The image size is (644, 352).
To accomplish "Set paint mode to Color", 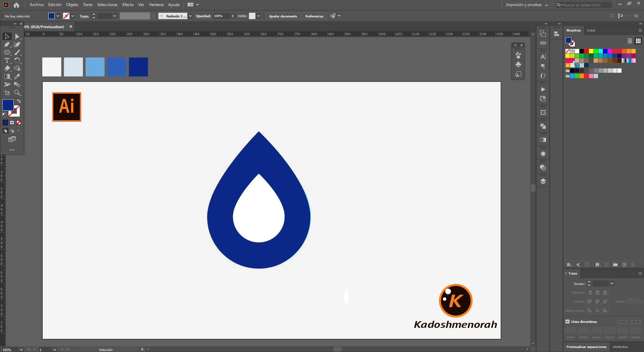I will point(5,122).
